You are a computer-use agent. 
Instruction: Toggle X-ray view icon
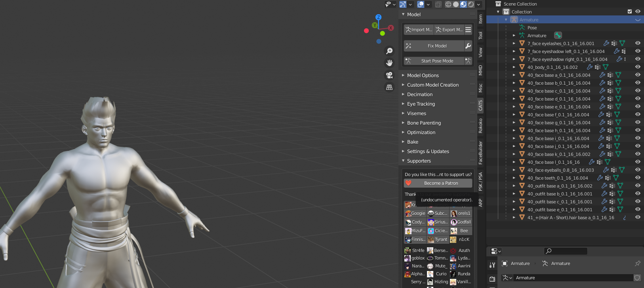tap(438, 4)
